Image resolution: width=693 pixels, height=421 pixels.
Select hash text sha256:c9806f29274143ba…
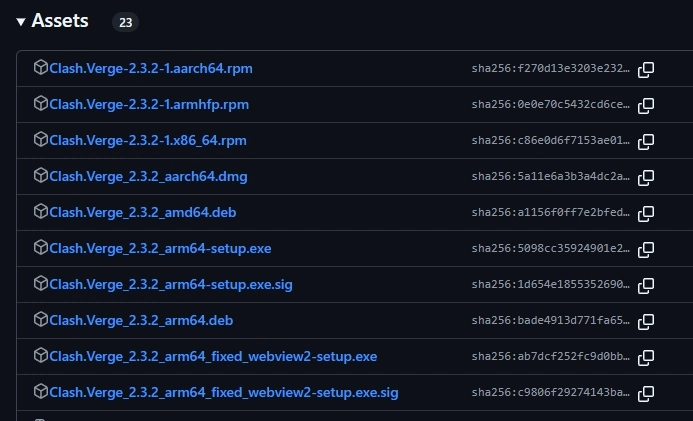[551, 393]
